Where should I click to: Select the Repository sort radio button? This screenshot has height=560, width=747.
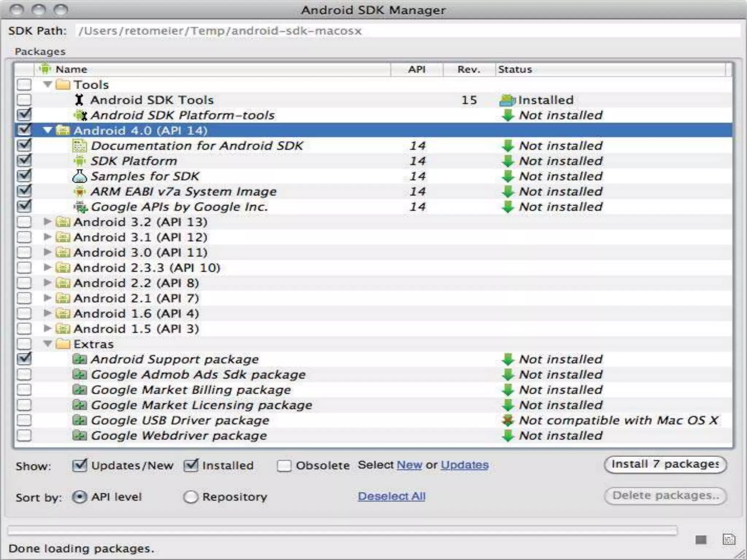191,497
